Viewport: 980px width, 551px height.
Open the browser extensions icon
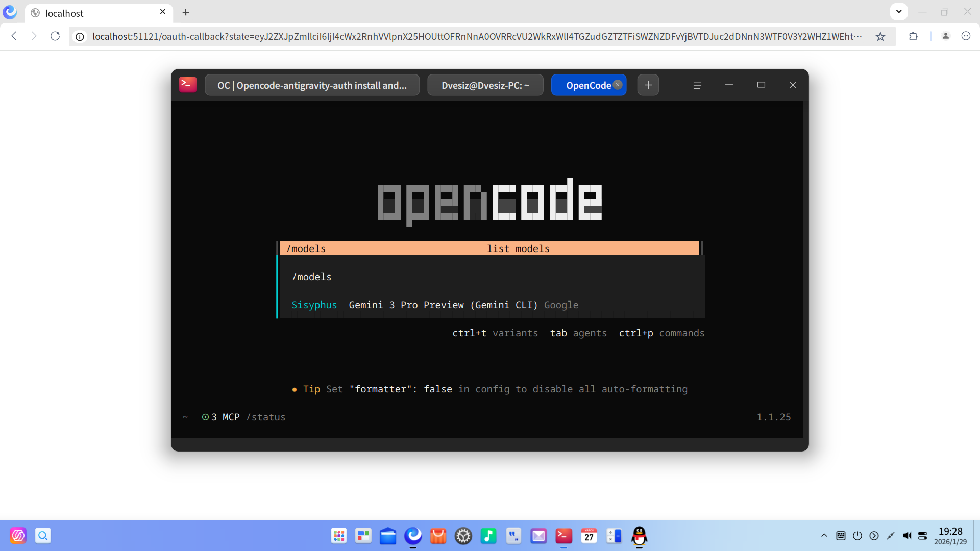pos(913,36)
